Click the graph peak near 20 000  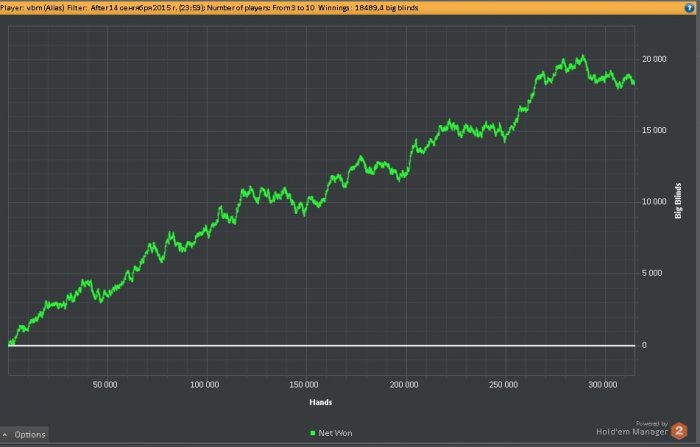[582, 57]
